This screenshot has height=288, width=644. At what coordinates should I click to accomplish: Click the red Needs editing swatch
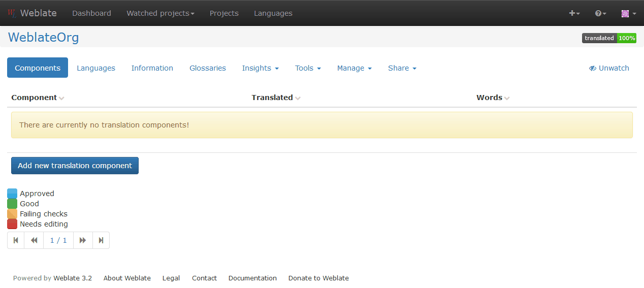point(12,224)
